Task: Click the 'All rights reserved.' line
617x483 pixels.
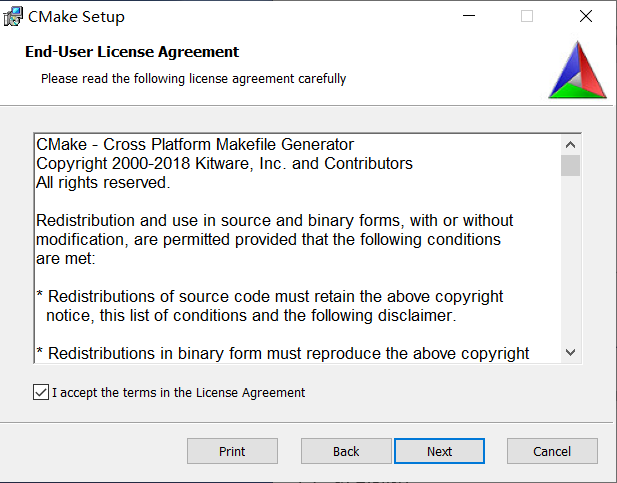Action: [x=103, y=182]
